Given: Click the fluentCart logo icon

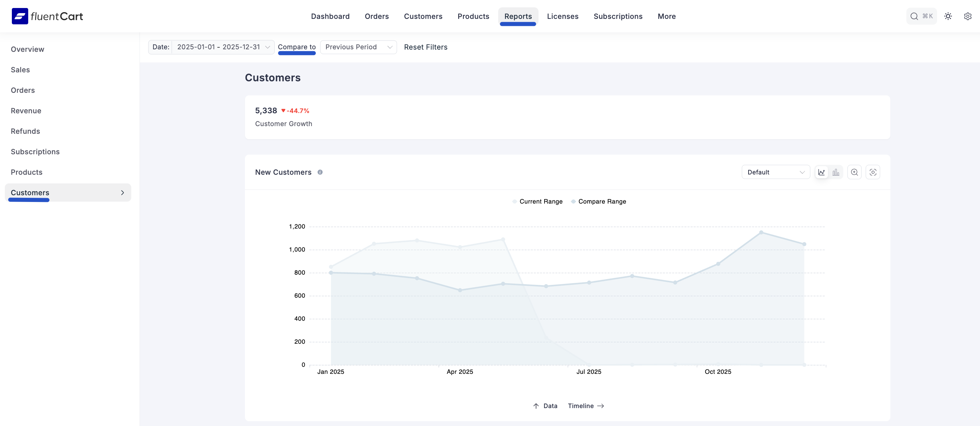Looking at the screenshot, I should (x=20, y=16).
